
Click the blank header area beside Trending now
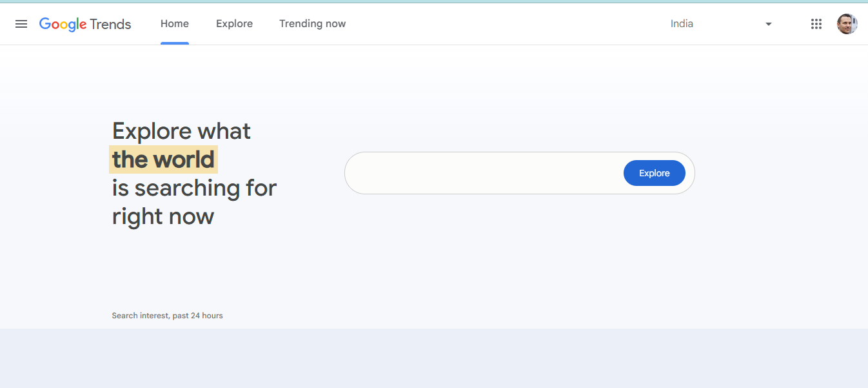tap(503, 24)
